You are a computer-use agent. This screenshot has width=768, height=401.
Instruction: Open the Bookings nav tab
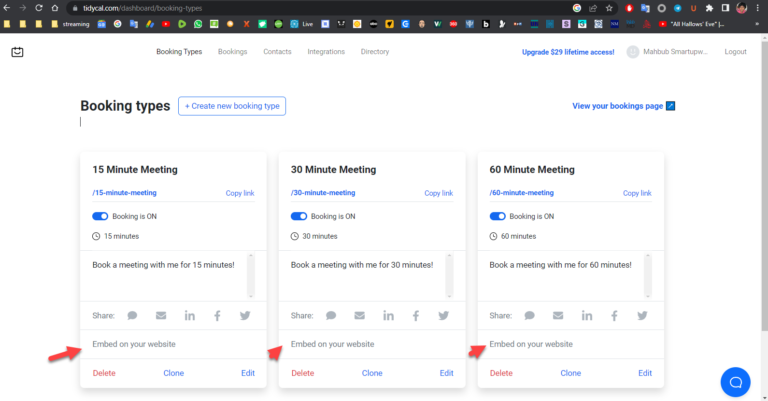coord(233,51)
